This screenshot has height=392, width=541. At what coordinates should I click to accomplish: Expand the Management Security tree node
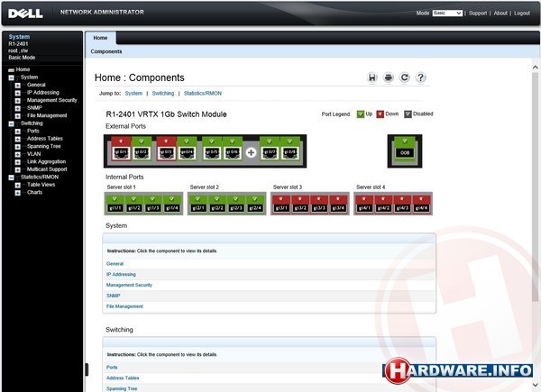tap(18, 101)
